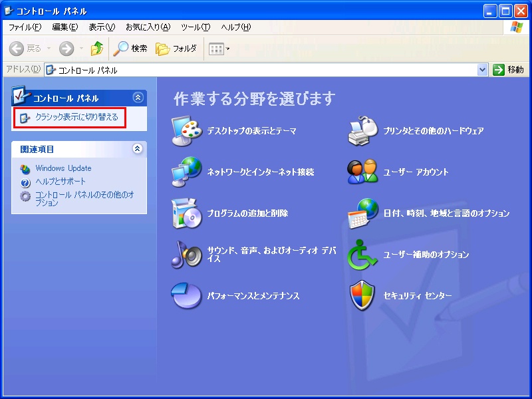Open the プリンタとその他のハードウェア printer icon
This screenshot has height=399, width=532.
tap(362, 131)
